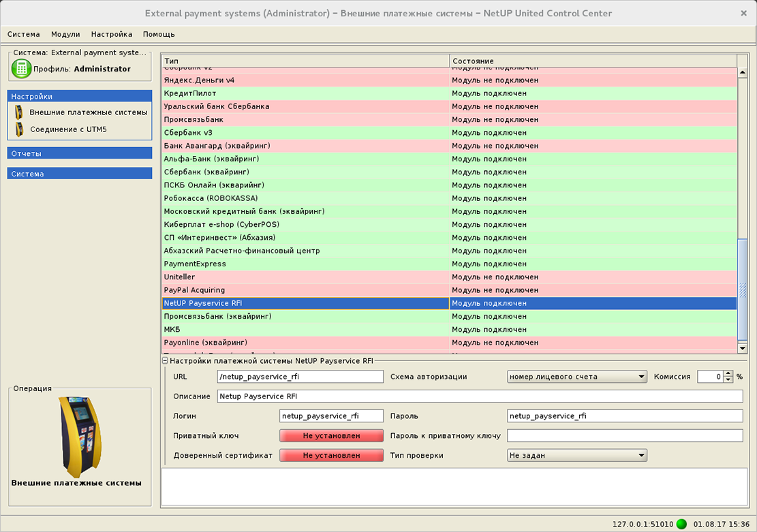Close the window with the X button

[x=743, y=14]
